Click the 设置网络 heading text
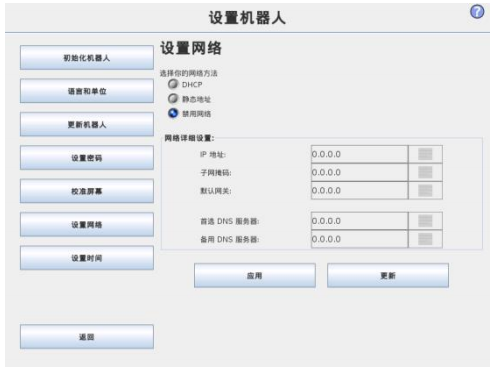Screen dimensions: 496x371 [191, 48]
